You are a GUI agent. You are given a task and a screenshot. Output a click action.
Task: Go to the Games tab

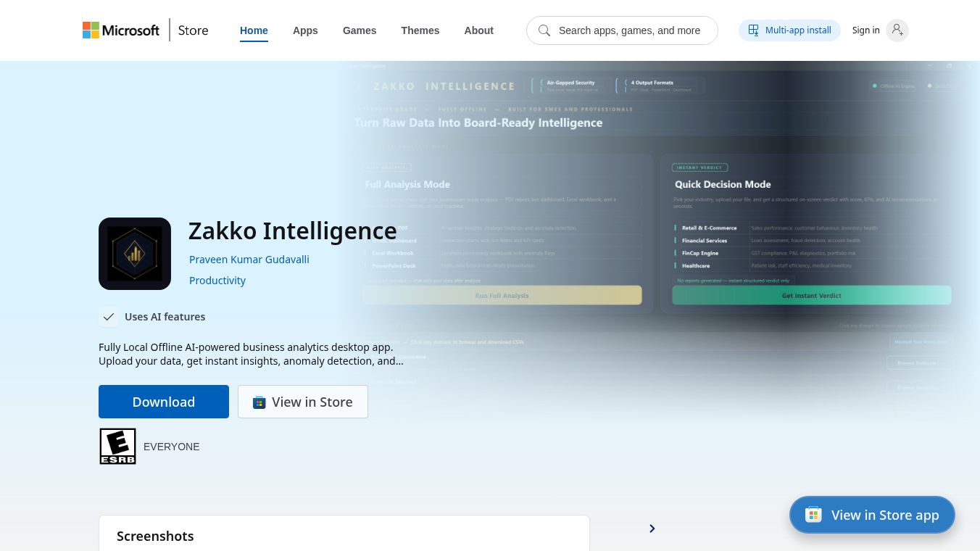360,30
